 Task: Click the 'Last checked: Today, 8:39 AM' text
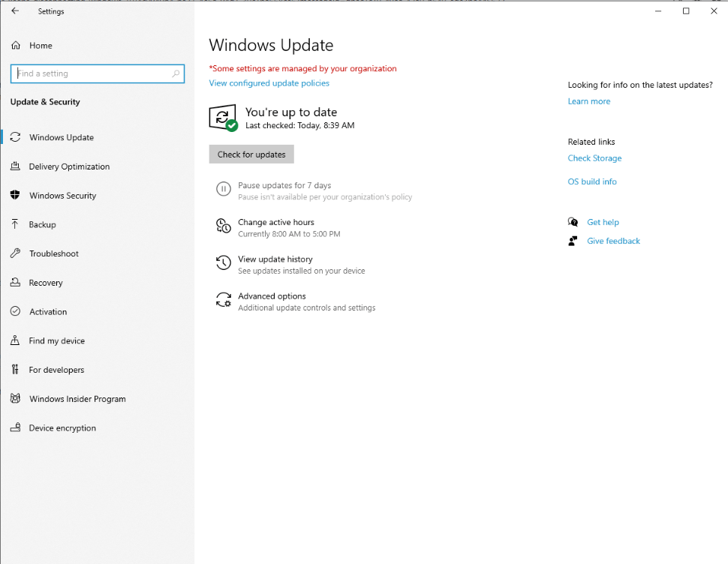point(300,125)
